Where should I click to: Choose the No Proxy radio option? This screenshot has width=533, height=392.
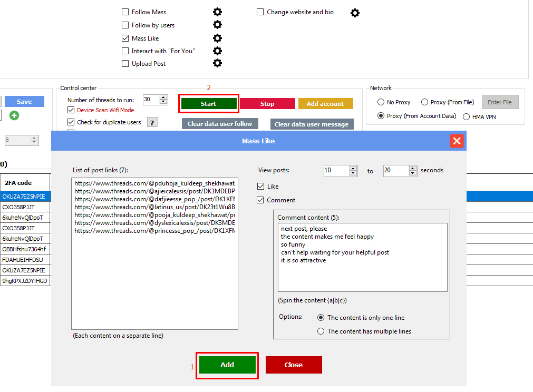pos(381,102)
